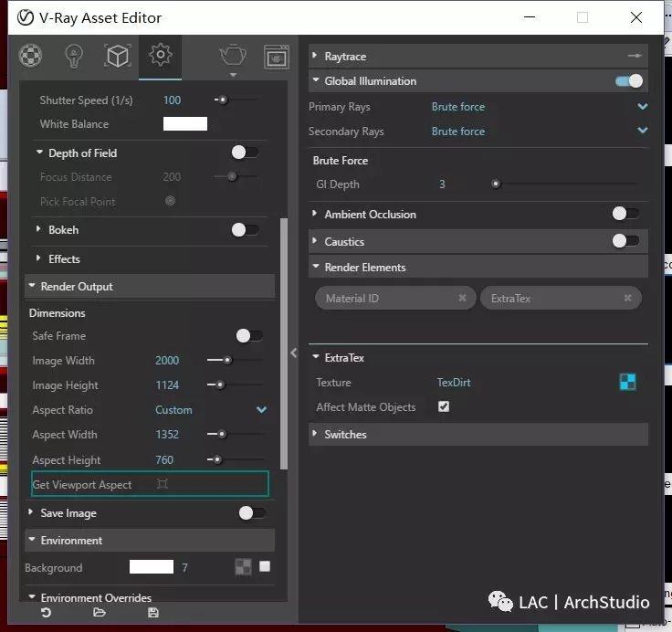Open the Aspect Ratio Custom dropdown
Image resolution: width=672 pixels, height=632 pixels.
pos(211,409)
